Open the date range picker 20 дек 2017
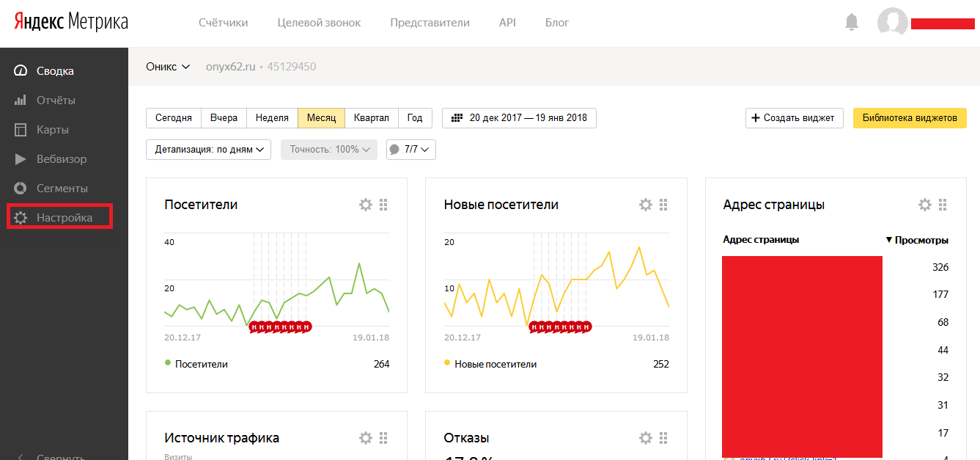The height and width of the screenshot is (460, 980). [519, 118]
